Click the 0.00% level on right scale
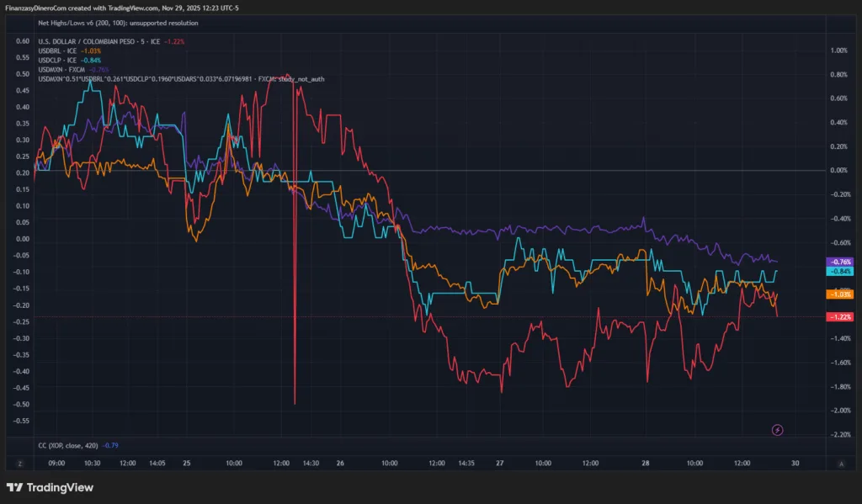Image resolution: width=862 pixels, height=504 pixels. [838, 171]
